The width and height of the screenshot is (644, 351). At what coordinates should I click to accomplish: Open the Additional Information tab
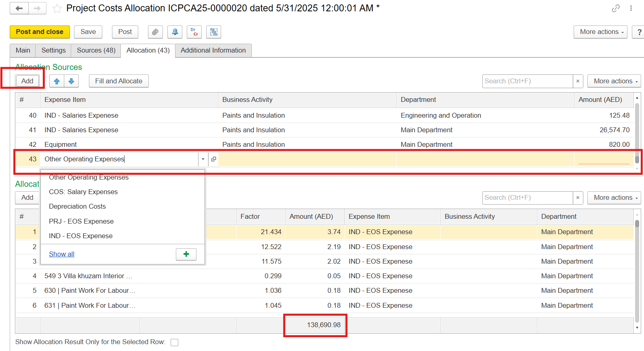coord(213,51)
